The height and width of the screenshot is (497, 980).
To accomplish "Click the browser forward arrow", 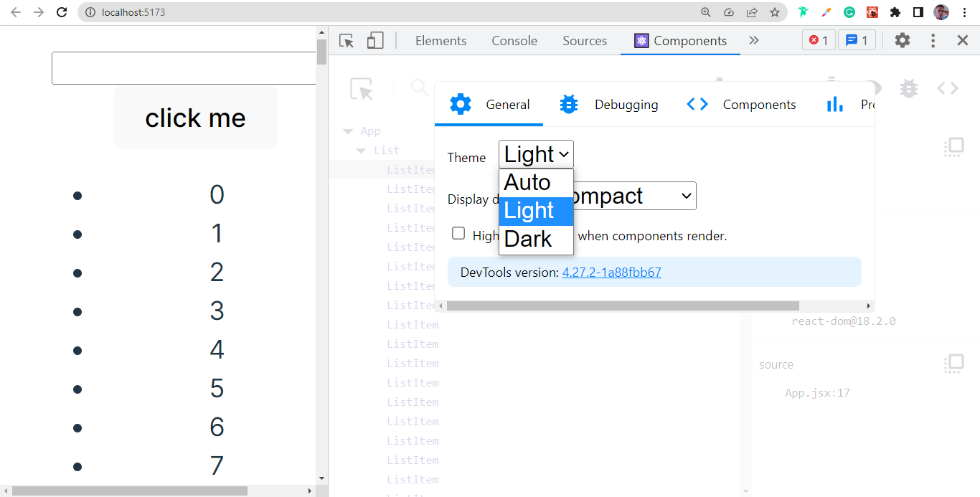I will pos(39,12).
